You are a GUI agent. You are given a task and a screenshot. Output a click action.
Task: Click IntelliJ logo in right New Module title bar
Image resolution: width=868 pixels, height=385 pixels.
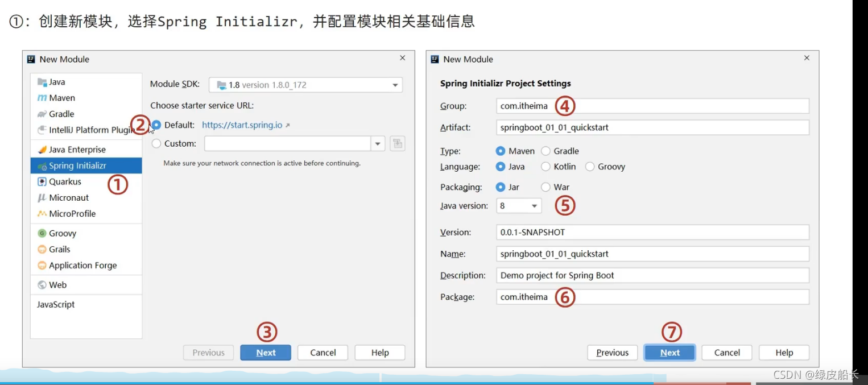point(435,59)
